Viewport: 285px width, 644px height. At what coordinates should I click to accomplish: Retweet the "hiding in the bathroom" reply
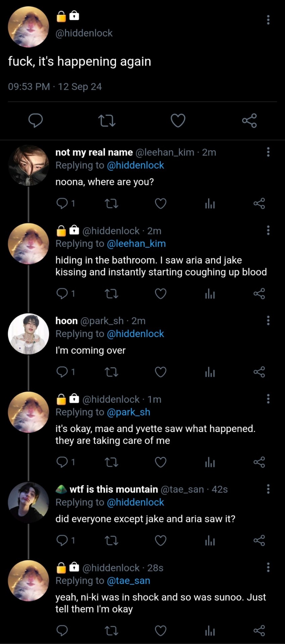click(111, 294)
